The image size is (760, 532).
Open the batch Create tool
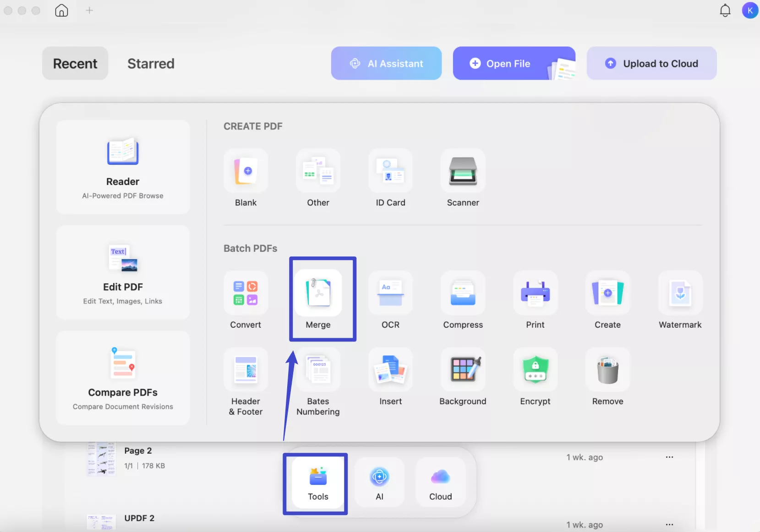pos(608,293)
